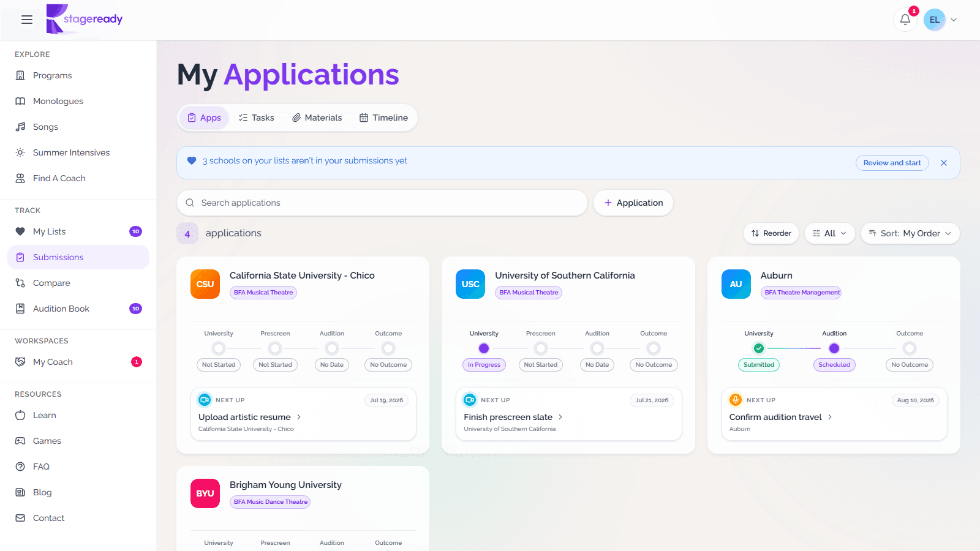Open the FAQ page
Image resolution: width=980 pixels, height=551 pixels.
coord(78,467)
